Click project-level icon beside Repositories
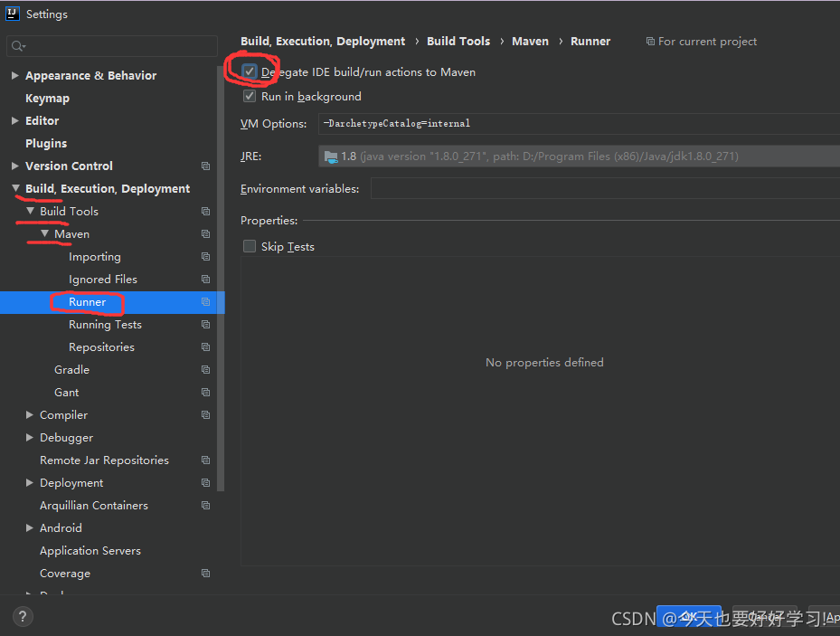Image resolution: width=840 pixels, height=636 pixels. pos(206,346)
